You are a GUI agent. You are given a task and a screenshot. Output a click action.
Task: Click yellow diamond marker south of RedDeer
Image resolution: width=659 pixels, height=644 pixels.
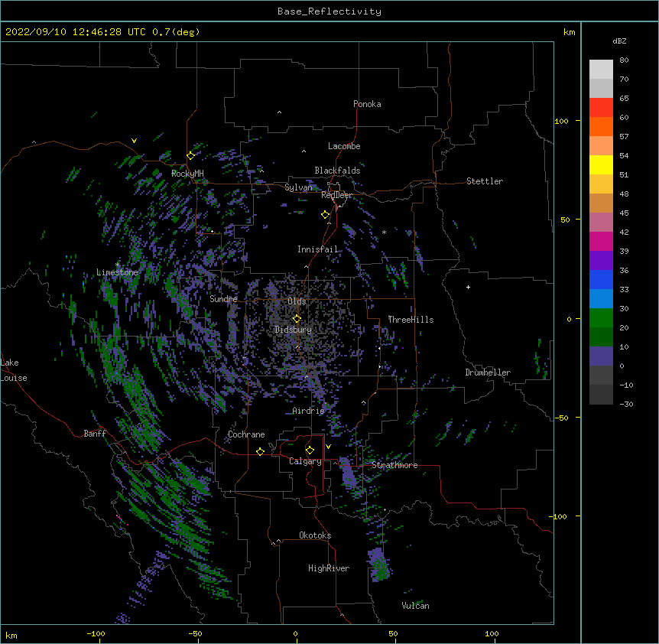pyautogui.click(x=326, y=215)
